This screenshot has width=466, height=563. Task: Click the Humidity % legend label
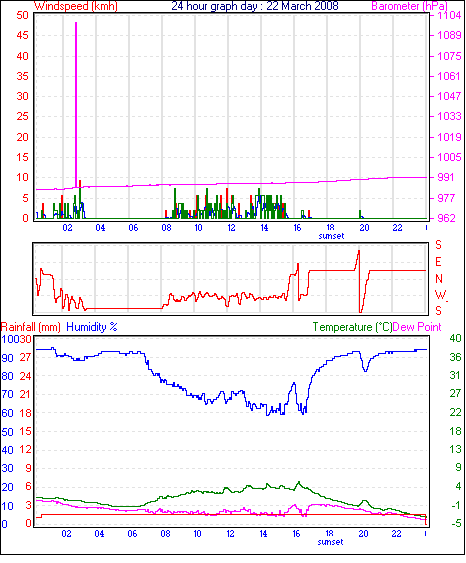[92, 327]
